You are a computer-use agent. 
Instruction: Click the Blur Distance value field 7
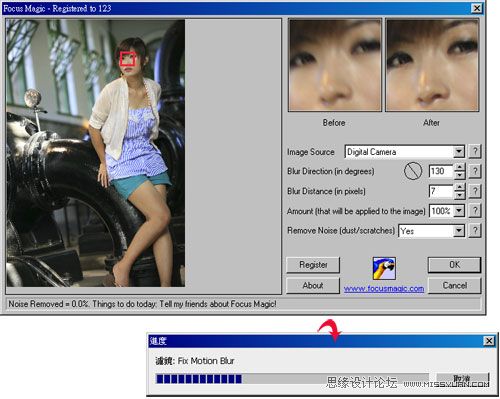(441, 191)
